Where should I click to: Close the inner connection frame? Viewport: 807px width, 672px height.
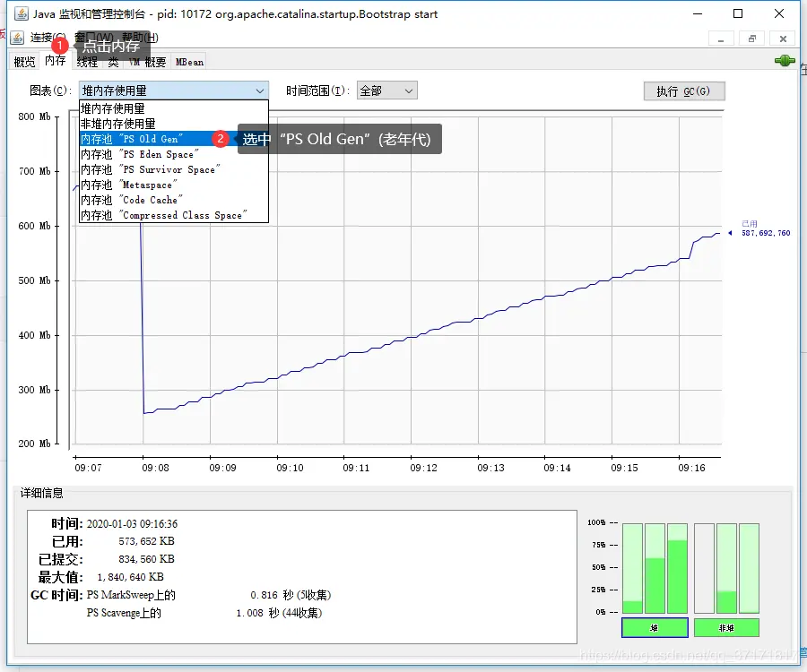pyautogui.click(x=783, y=39)
